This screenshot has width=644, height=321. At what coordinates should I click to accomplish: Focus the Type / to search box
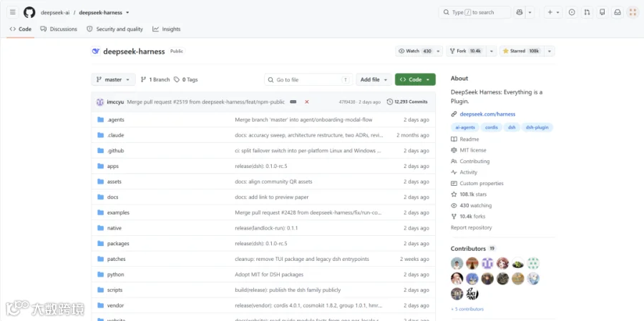pyautogui.click(x=475, y=12)
